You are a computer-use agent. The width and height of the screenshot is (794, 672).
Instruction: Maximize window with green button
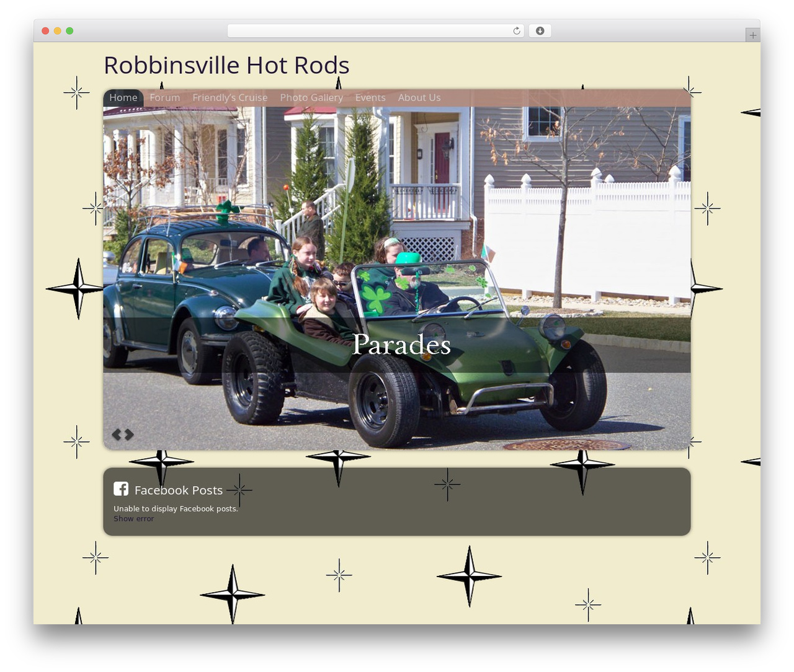[x=69, y=31]
